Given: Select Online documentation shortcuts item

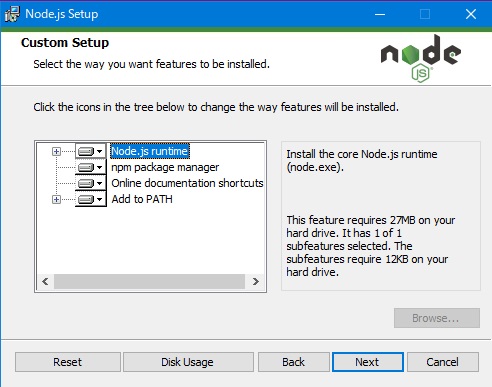Looking at the screenshot, I should [187, 183].
